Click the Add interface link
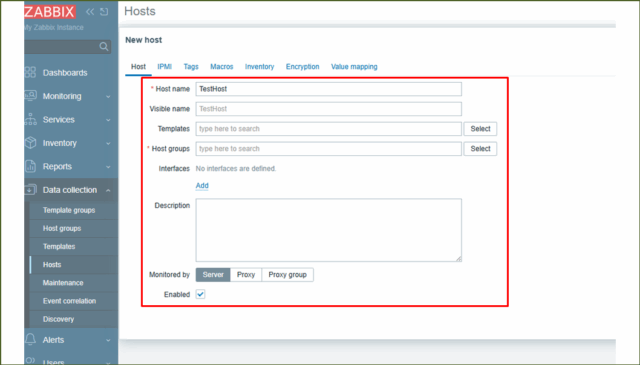This screenshot has height=365, width=640. pyautogui.click(x=202, y=186)
